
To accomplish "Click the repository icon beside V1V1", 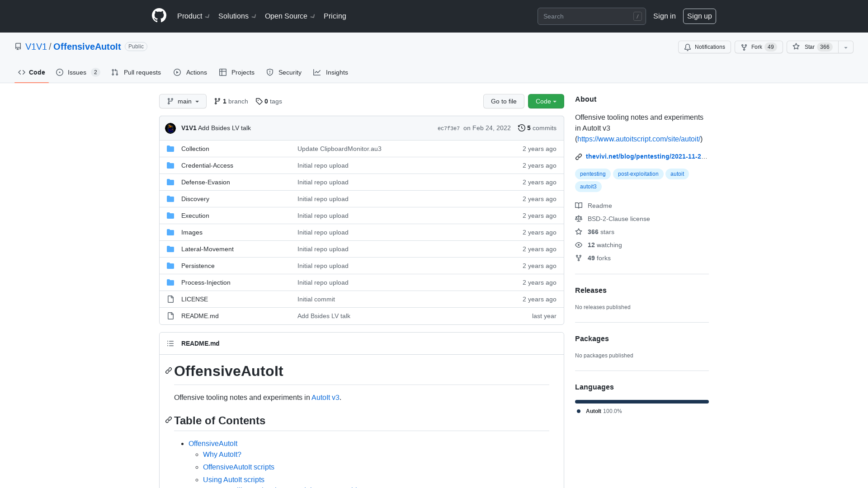I will point(18,47).
